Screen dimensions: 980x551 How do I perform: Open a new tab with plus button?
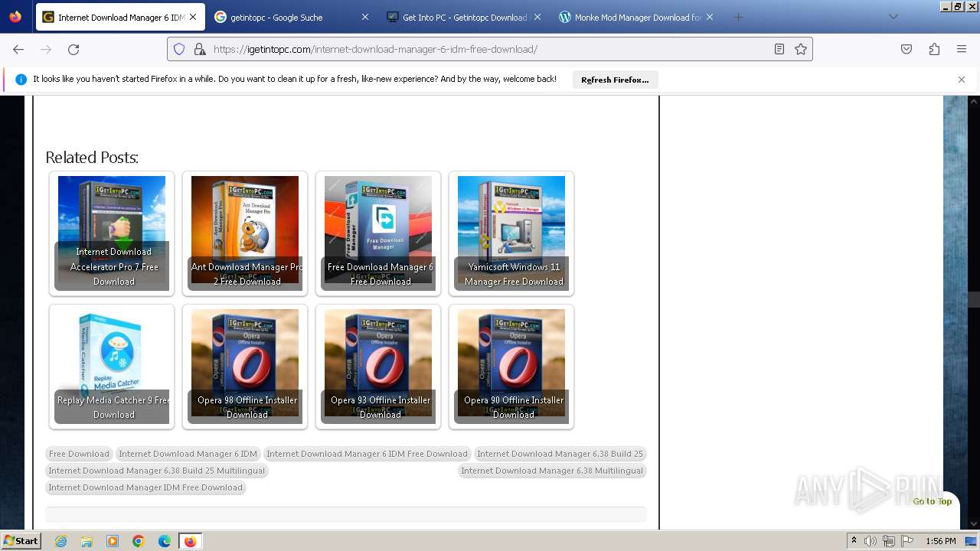coord(738,17)
